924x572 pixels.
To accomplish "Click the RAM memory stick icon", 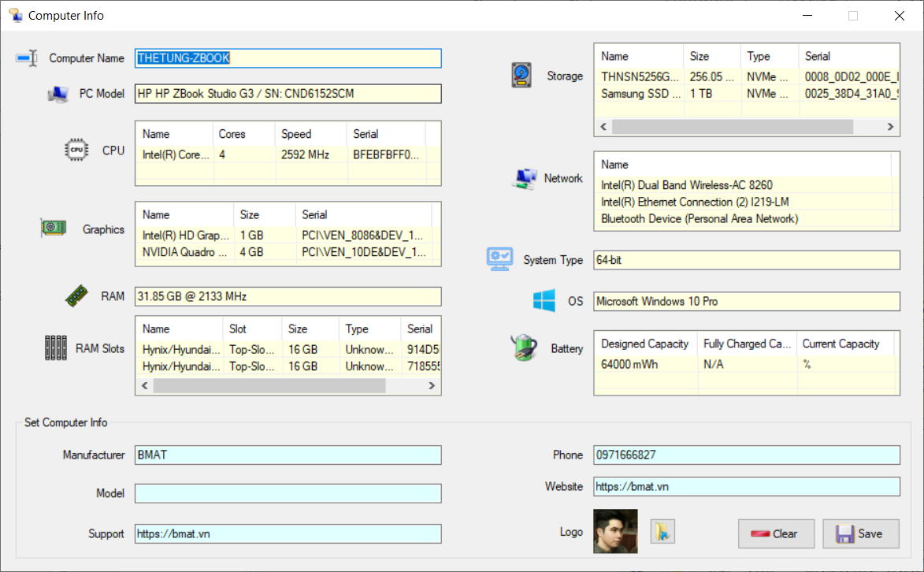I will tap(76, 296).
